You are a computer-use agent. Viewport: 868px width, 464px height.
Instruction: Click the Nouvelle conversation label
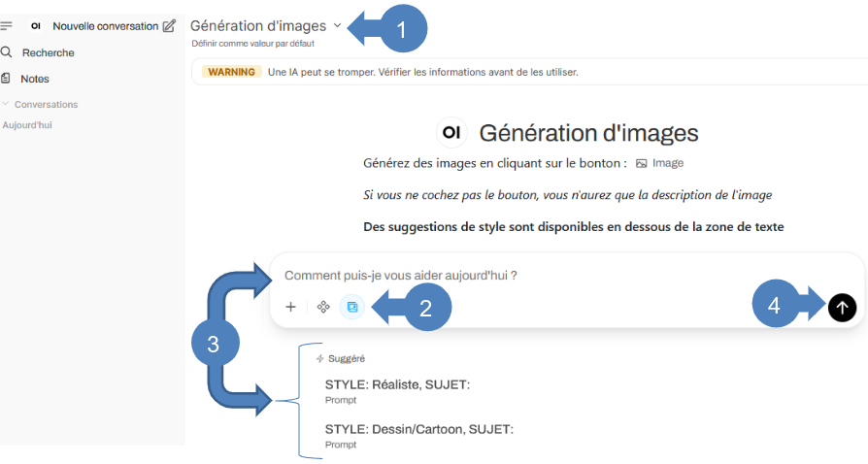[105, 26]
